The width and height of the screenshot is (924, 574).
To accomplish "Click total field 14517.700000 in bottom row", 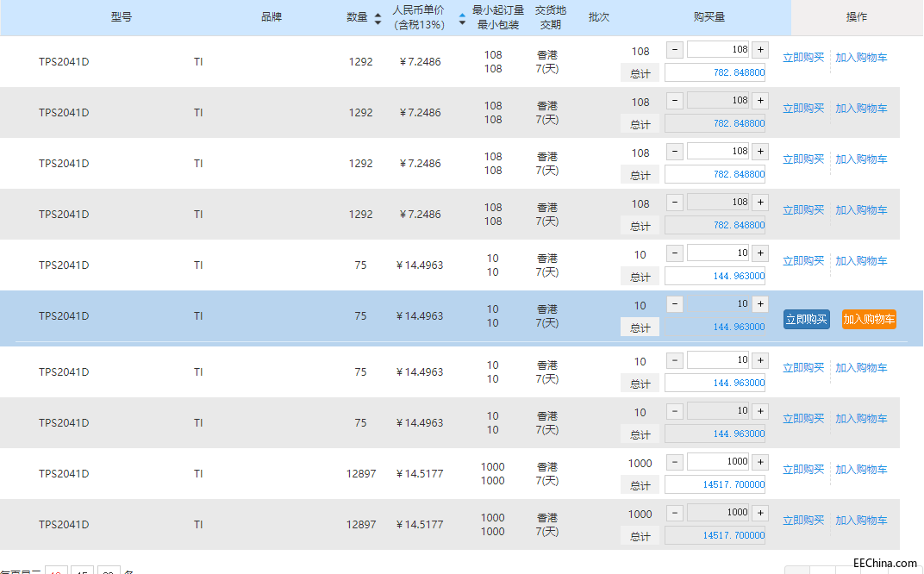I will point(715,535).
